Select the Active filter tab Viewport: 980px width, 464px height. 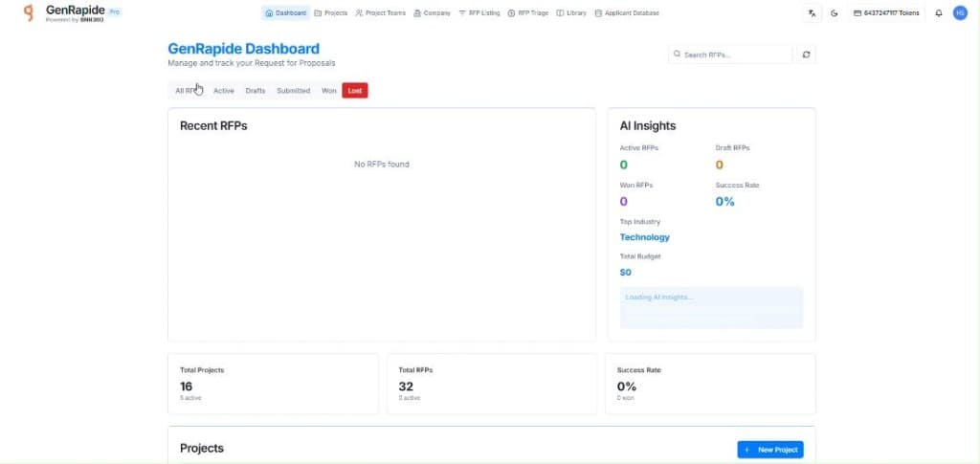tap(224, 91)
